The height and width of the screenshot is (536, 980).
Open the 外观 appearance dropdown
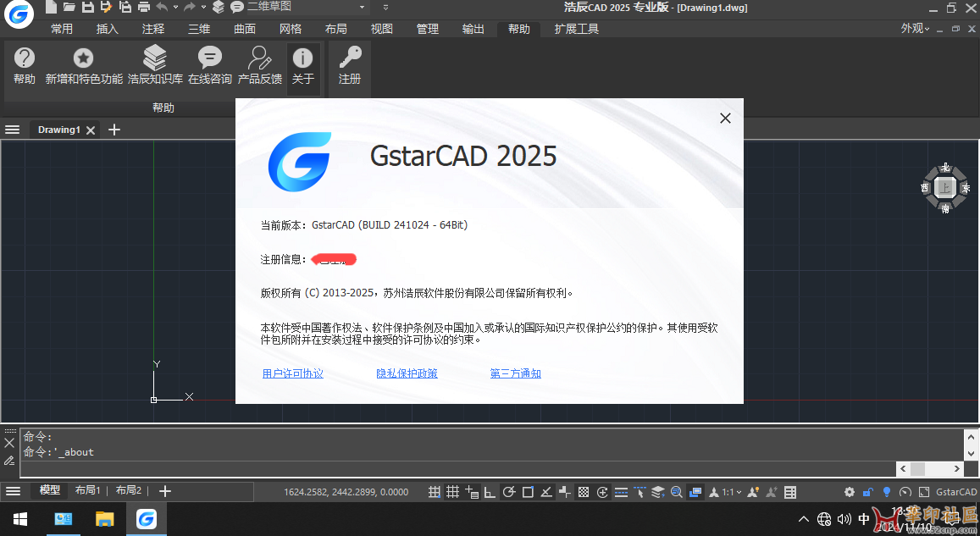point(915,28)
